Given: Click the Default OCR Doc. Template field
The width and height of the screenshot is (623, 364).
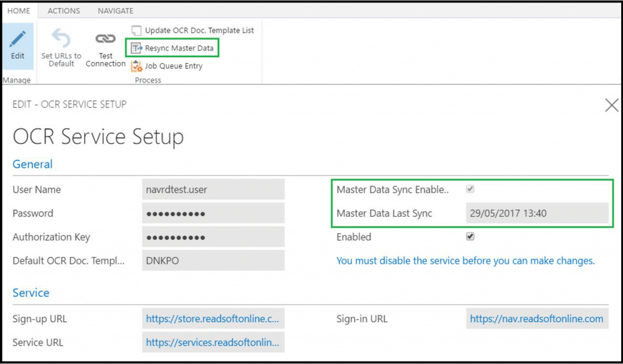Looking at the screenshot, I should 213,261.
